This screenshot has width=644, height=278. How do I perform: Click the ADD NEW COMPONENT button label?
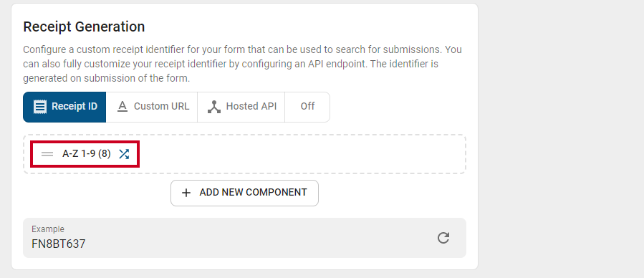tap(253, 192)
